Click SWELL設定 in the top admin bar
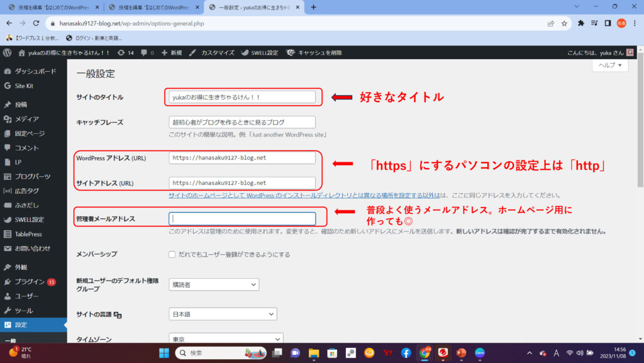This screenshot has height=363, width=644. pyautogui.click(x=260, y=53)
